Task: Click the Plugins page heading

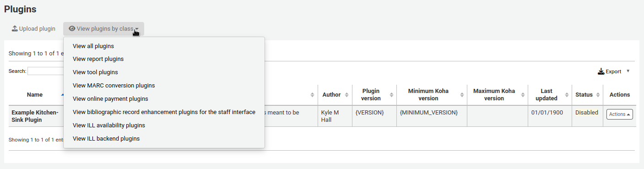Action: (x=20, y=9)
